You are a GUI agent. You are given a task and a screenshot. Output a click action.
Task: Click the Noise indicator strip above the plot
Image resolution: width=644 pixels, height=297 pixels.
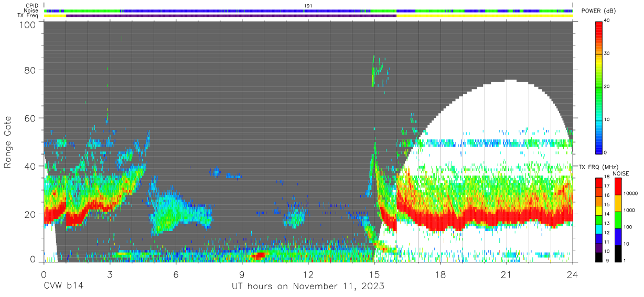point(308,11)
